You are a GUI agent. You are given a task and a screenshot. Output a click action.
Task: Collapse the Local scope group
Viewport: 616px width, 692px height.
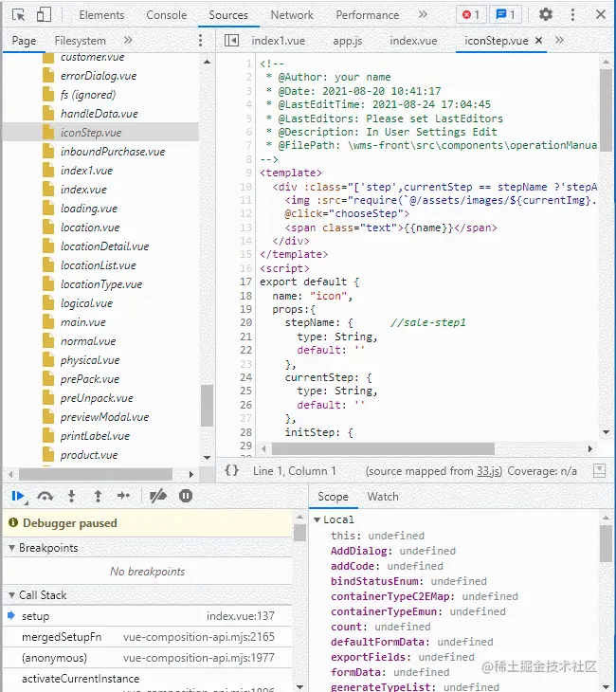coord(317,519)
